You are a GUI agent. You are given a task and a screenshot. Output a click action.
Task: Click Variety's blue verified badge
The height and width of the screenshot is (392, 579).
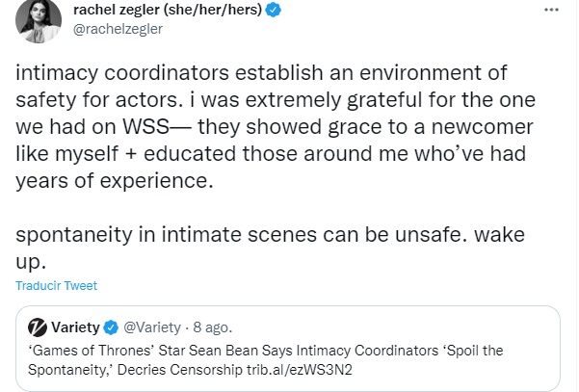point(111,327)
